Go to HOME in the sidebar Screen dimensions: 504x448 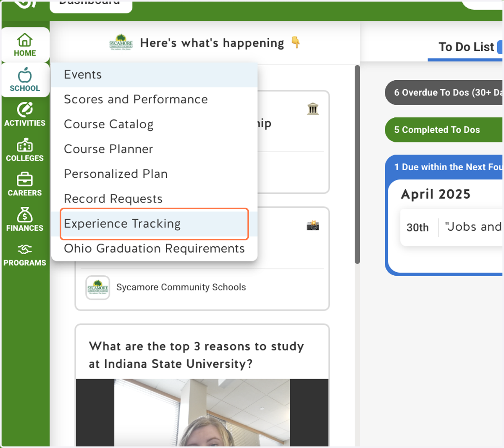(x=25, y=45)
